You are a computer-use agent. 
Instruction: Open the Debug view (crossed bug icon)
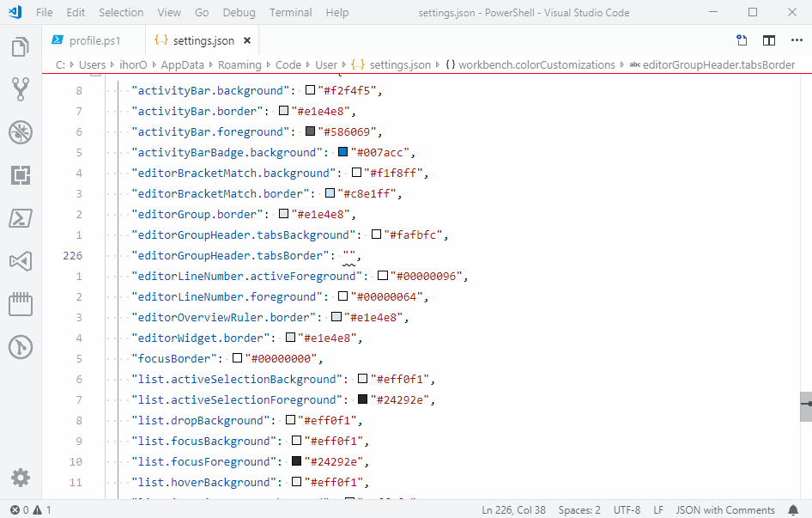(21, 132)
